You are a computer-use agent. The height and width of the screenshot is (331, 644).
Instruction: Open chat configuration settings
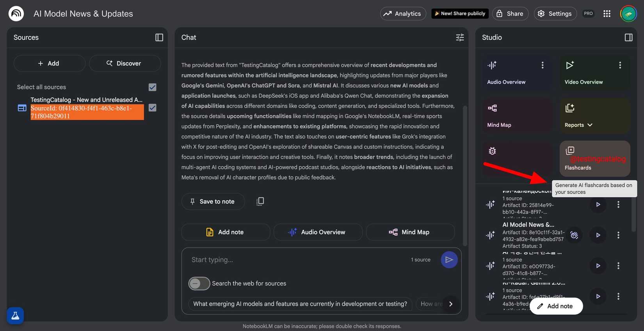point(459,37)
